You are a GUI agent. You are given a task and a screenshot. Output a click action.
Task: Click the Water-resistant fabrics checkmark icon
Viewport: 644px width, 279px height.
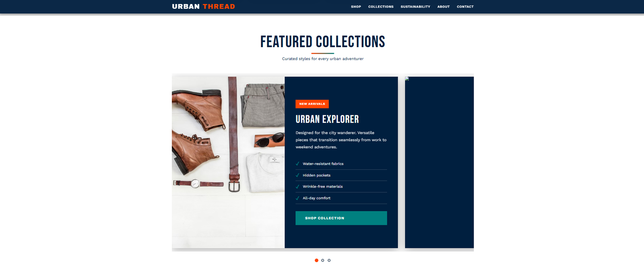[x=297, y=164]
